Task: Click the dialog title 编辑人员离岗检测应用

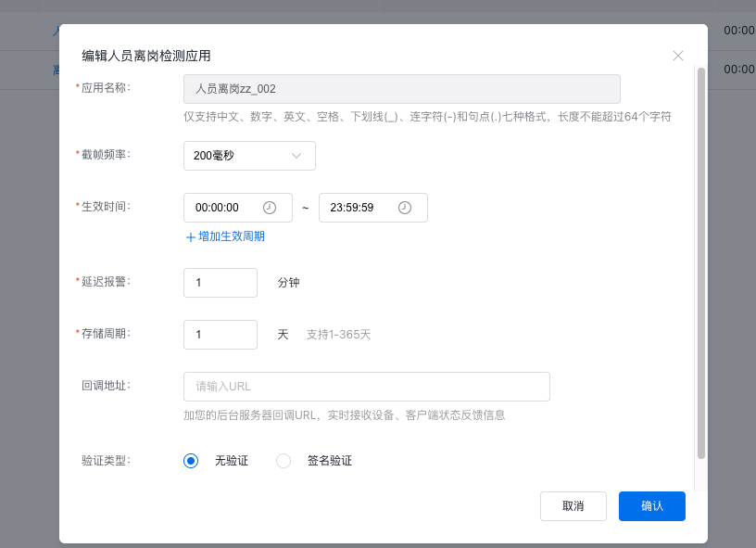Action: [146, 56]
